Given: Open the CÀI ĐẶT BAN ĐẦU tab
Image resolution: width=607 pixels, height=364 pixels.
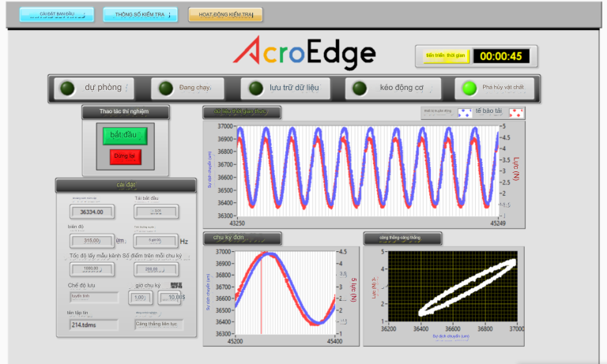Looking at the screenshot, I should point(55,15).
